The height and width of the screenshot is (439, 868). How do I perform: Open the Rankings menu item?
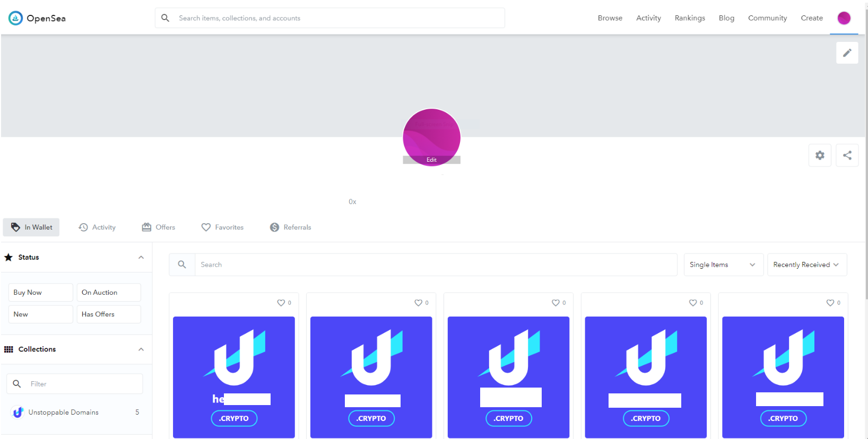tap(690, 18)
